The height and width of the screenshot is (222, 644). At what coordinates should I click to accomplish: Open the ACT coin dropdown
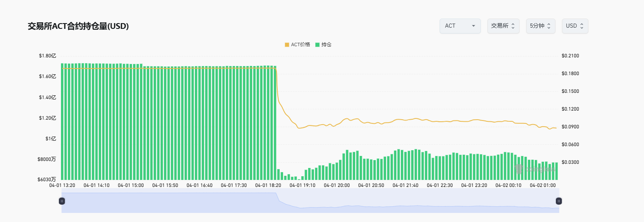(459, 26)
